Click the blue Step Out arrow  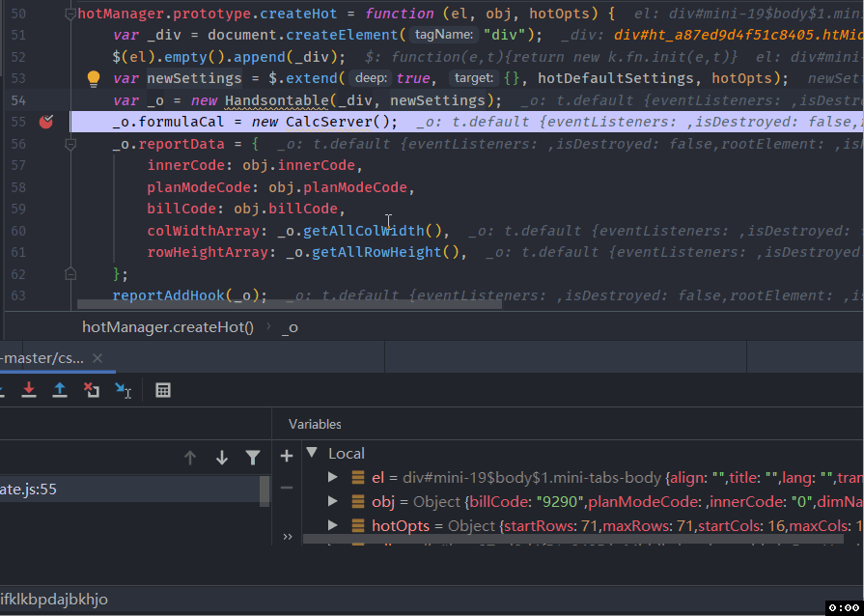(60, 390)
